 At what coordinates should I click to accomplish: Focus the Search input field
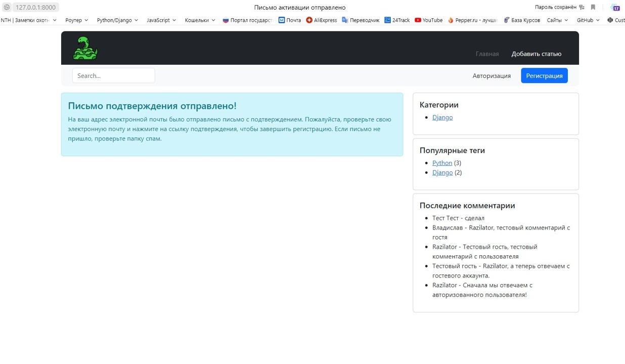click(113, 75)
